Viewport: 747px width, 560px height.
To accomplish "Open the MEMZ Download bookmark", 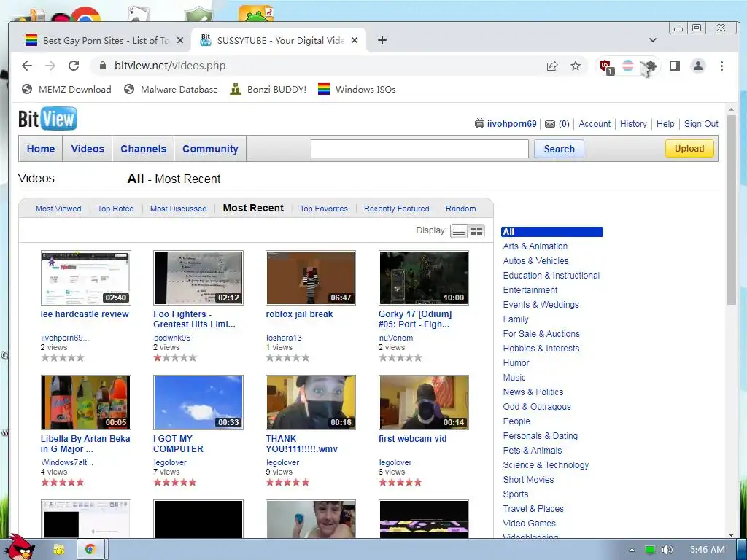I will pyautogui.click(x=66, y=90).
